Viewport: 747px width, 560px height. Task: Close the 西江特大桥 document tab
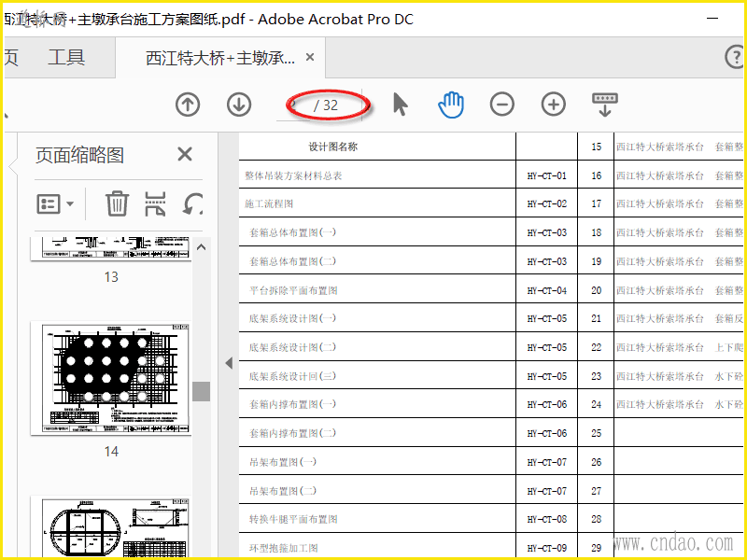[x=310, y=57]
